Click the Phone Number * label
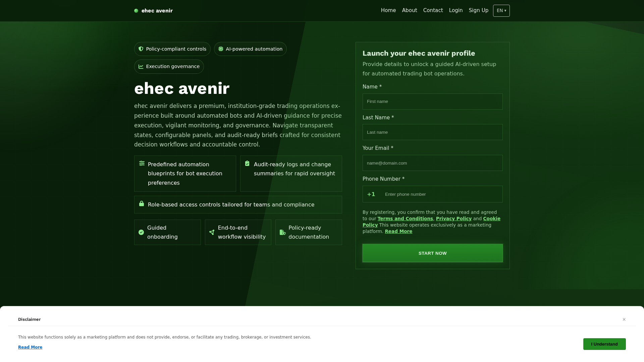 [384, 179]
